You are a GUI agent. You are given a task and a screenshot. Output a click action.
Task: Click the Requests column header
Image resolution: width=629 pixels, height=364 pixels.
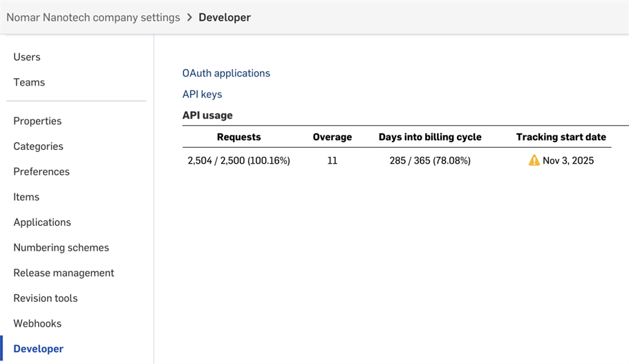pos(238,137)
